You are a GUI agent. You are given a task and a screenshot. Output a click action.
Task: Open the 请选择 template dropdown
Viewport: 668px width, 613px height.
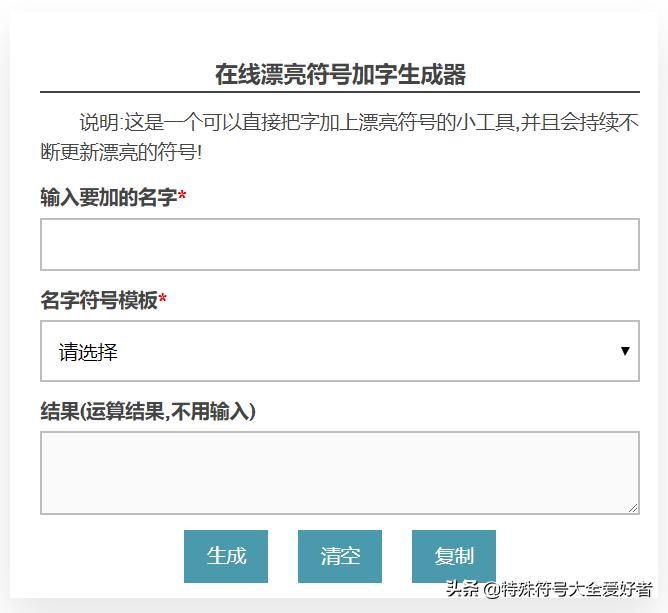pos(339,351)
